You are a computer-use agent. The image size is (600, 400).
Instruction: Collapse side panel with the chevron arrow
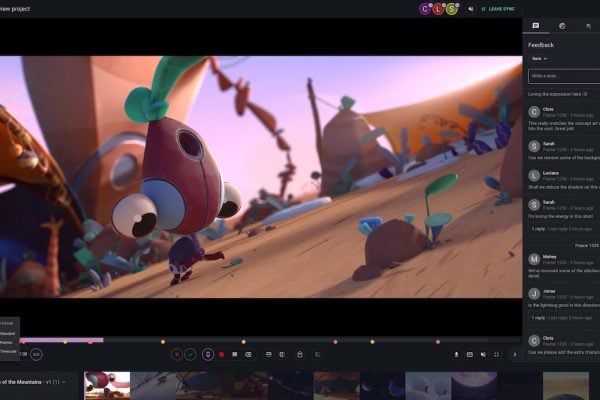pyautogui.click(x=515, y=355)
